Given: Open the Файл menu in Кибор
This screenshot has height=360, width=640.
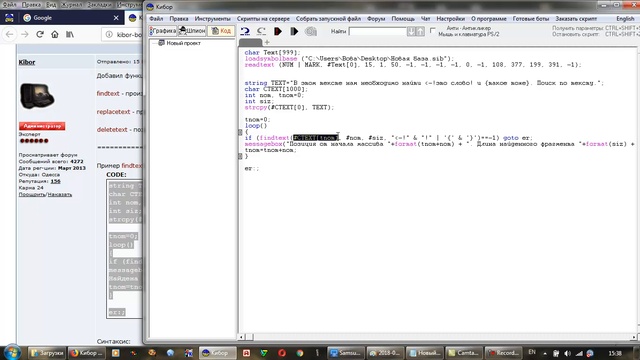Looking at the screenshot, I should coord(156,19).
